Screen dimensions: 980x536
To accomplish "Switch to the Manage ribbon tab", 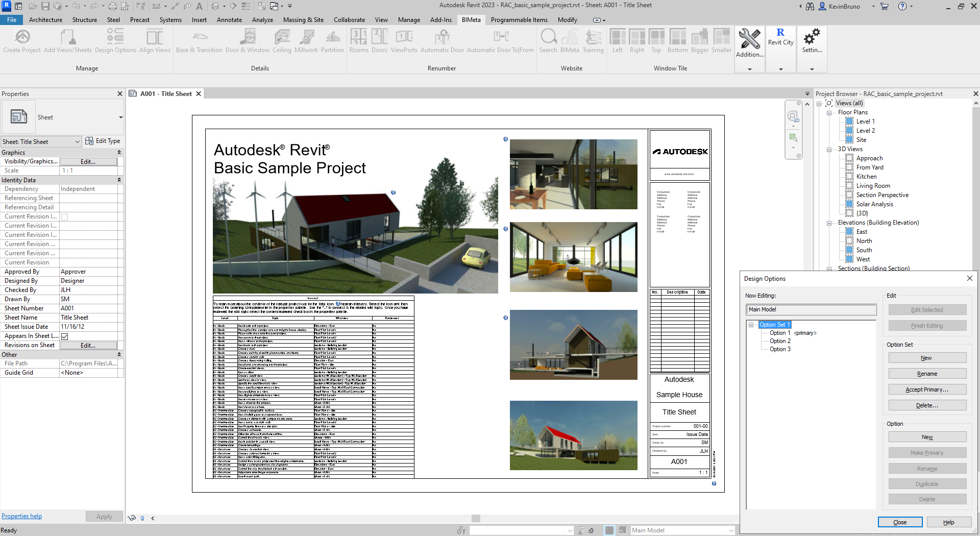I will click(x=409, y=20).
